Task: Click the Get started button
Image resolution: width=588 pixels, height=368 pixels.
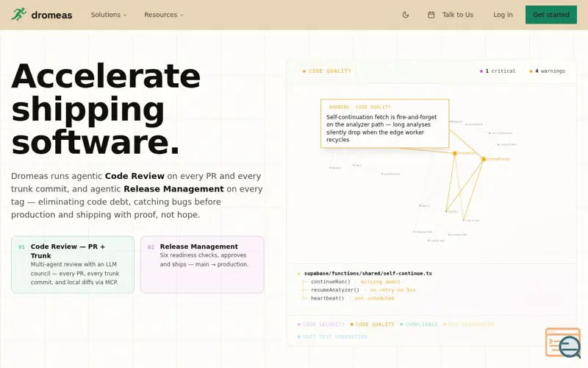Action: tap(551, 15)
